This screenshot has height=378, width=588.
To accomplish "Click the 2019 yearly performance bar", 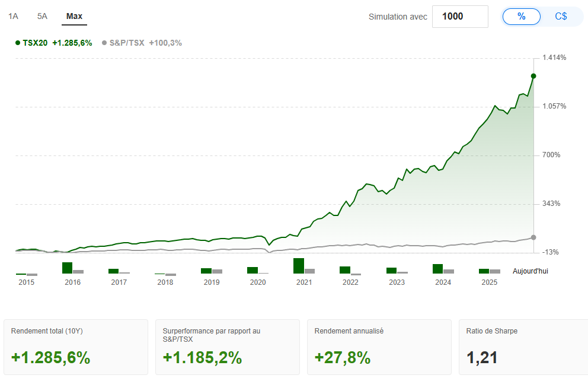I will pos(206,271).
